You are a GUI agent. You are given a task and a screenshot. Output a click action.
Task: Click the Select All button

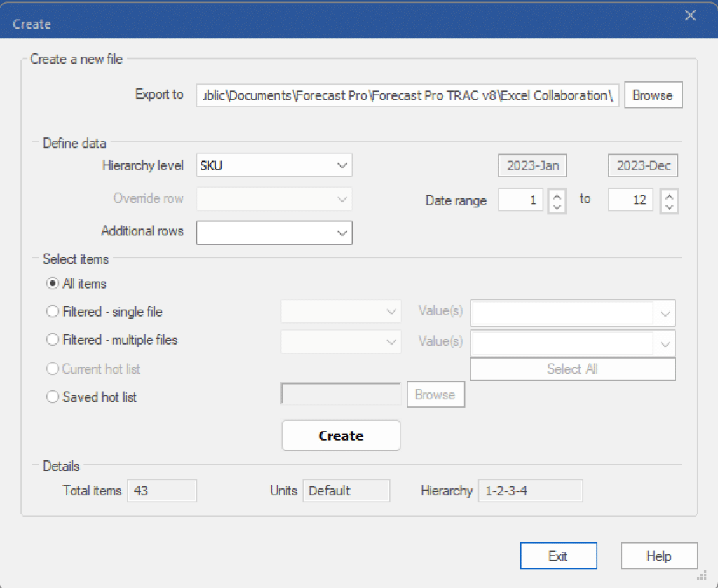[x=572, y=369]
